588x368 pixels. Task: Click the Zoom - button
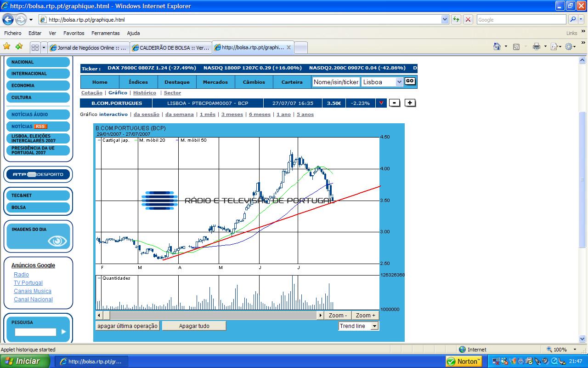click(x=338, y=316)
